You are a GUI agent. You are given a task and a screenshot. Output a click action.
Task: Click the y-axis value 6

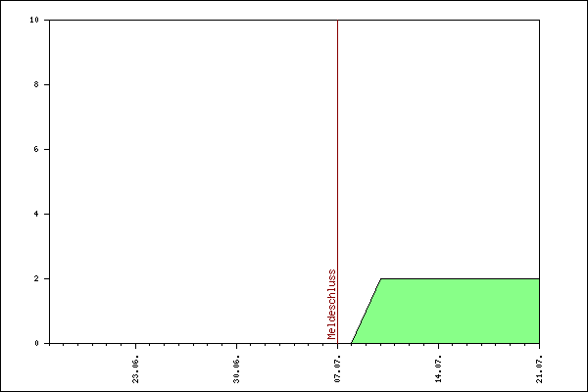tap(37, 149)
